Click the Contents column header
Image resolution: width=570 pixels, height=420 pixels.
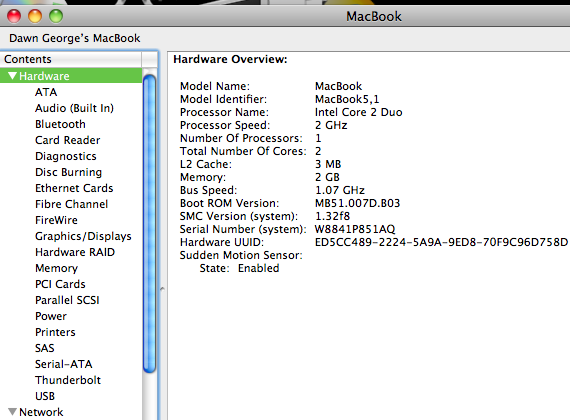(71, 59)
